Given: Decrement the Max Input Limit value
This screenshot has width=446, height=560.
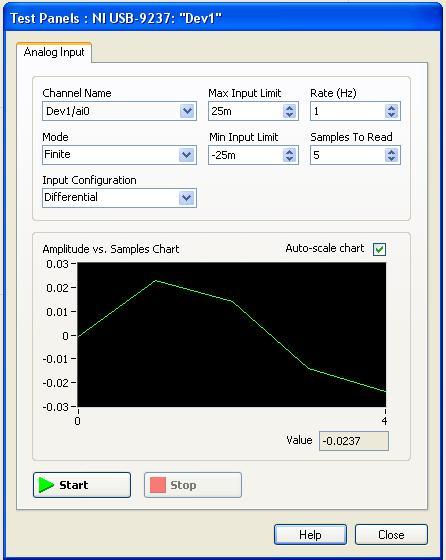Looking at the screenshot, I should (289, 115).
